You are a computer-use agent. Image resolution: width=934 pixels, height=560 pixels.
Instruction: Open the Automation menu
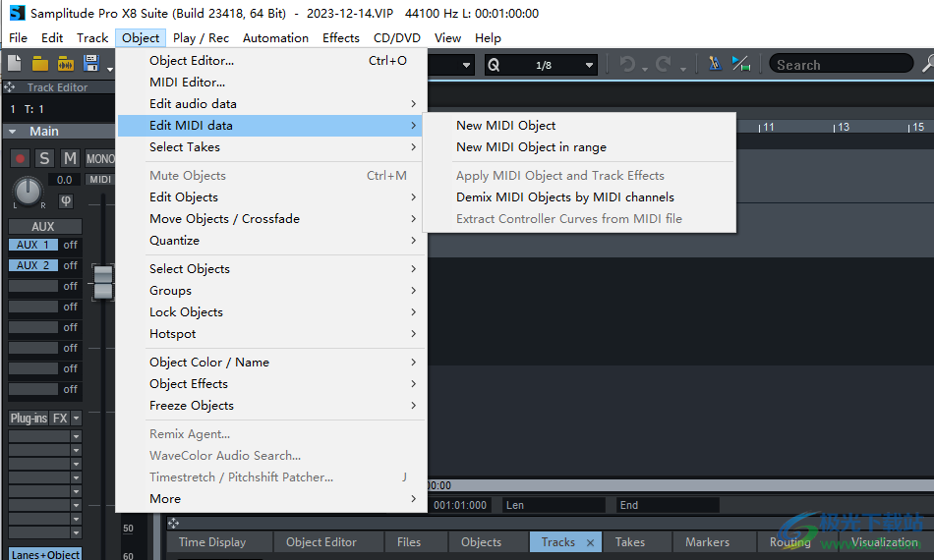pyautogui.click(x=275, y=38)
